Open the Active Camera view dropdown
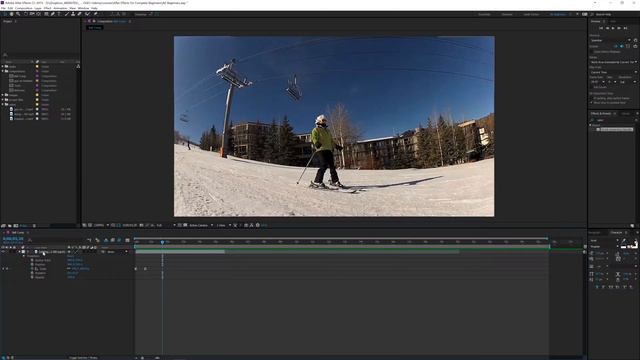The height and width of the screenshot is (360, 640). [201, 225]
